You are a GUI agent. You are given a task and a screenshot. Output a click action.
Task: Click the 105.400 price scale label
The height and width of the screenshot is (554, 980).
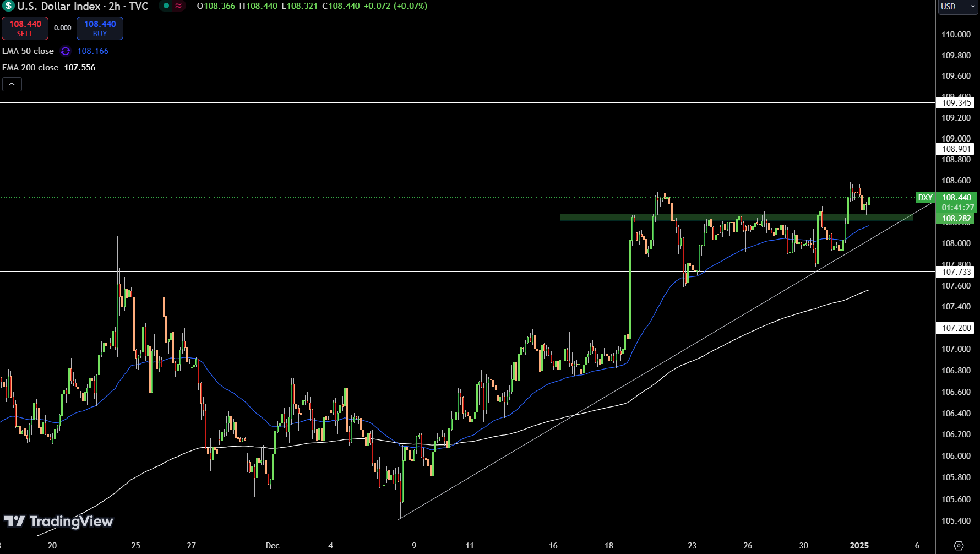[956, 521]
